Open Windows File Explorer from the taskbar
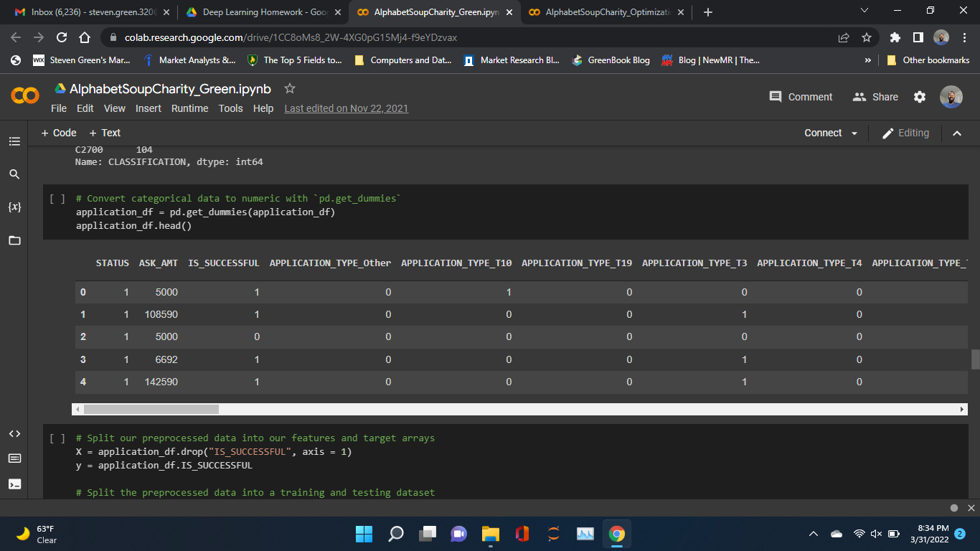Screen dimensions: 980x551 (x=491, y=534)
